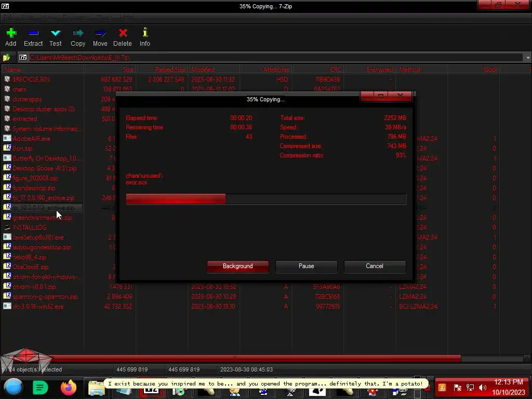The width and height of the screenshot is (532, 399).
Task: Open the green chat app on taskbar
Action: [x=40, y=387]
